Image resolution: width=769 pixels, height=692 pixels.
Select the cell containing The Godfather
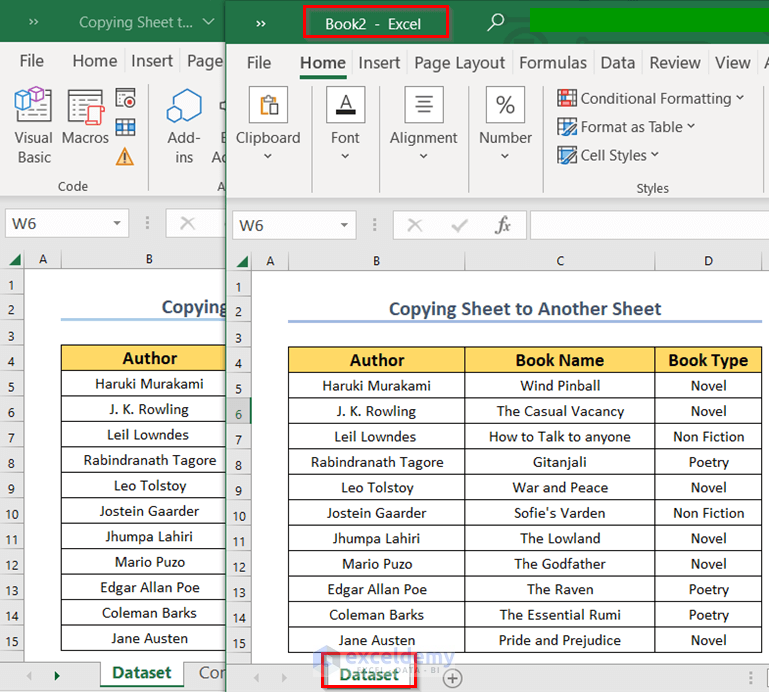[560, 564]
